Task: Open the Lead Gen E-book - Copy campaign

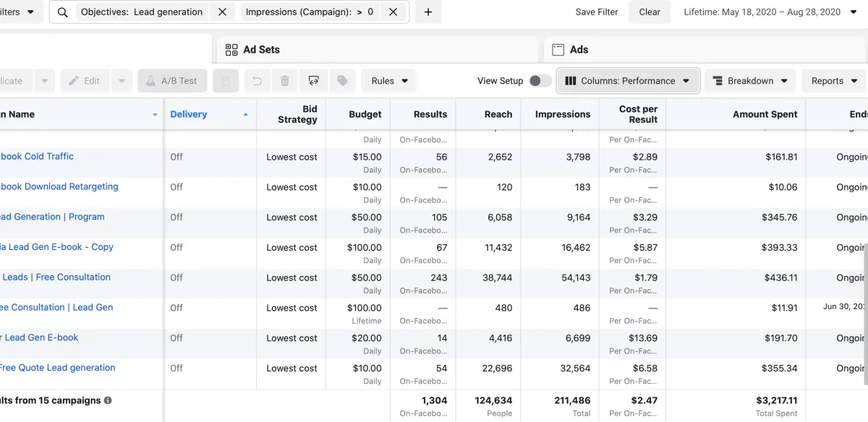Action: click(x=56, y=247)
